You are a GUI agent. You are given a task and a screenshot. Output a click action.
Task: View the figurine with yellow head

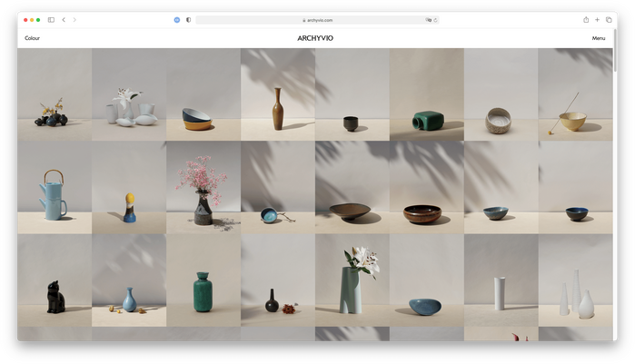click(129, 187)
